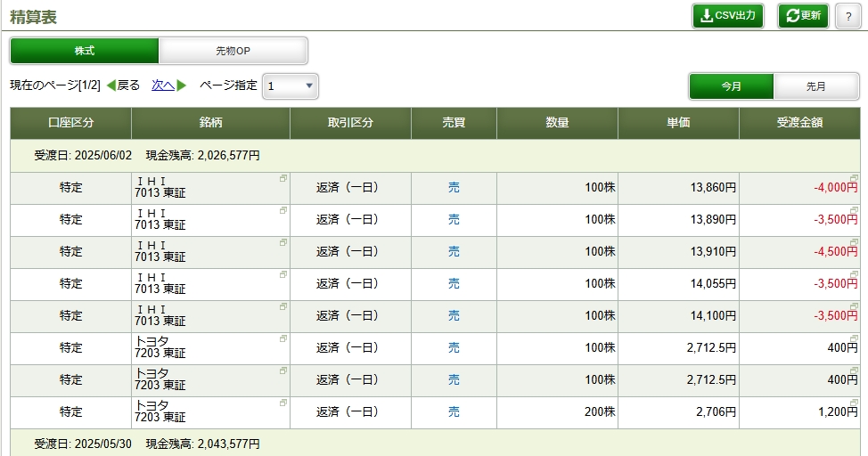Click the CSV出力 download button
Screen dimensions: 868x456
[727, 16]
